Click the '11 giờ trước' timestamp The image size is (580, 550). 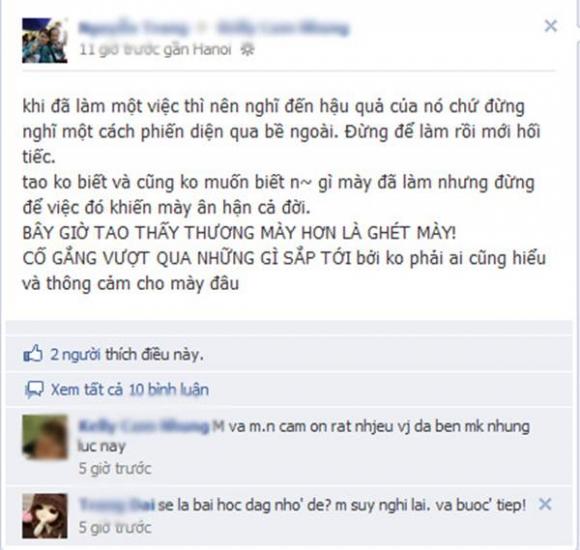pyautogui.click(x=119, y=49)
